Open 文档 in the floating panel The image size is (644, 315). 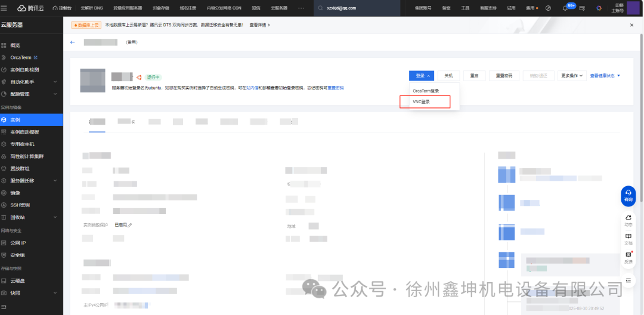point(628,239)
